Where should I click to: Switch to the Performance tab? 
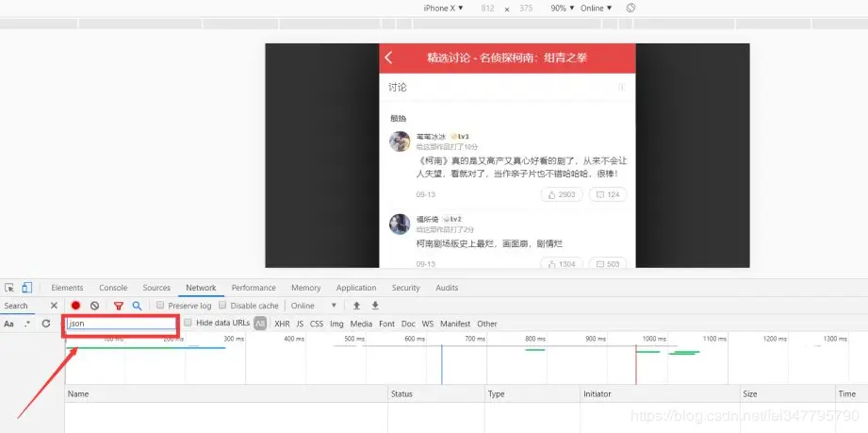[254, 288]
